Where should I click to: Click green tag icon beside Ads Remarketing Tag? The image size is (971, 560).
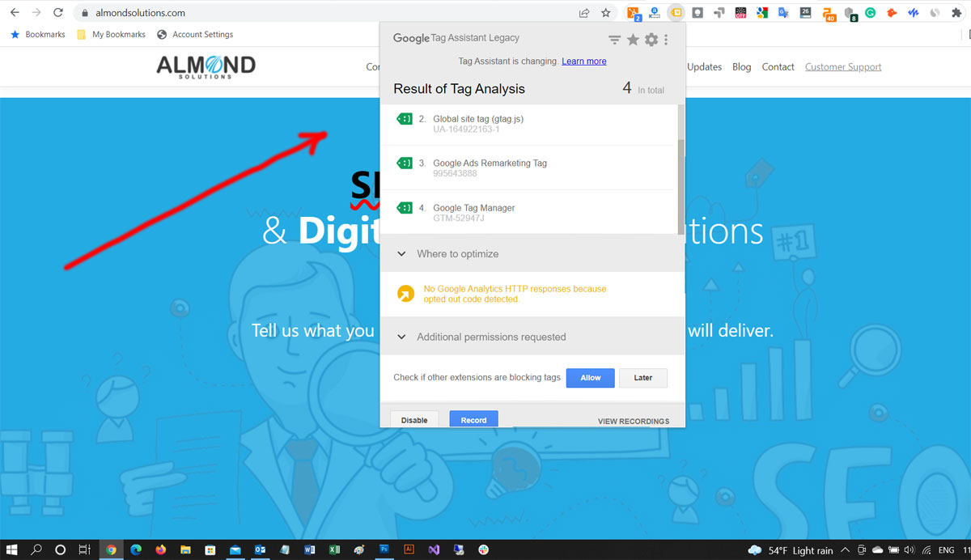(405, 163)
